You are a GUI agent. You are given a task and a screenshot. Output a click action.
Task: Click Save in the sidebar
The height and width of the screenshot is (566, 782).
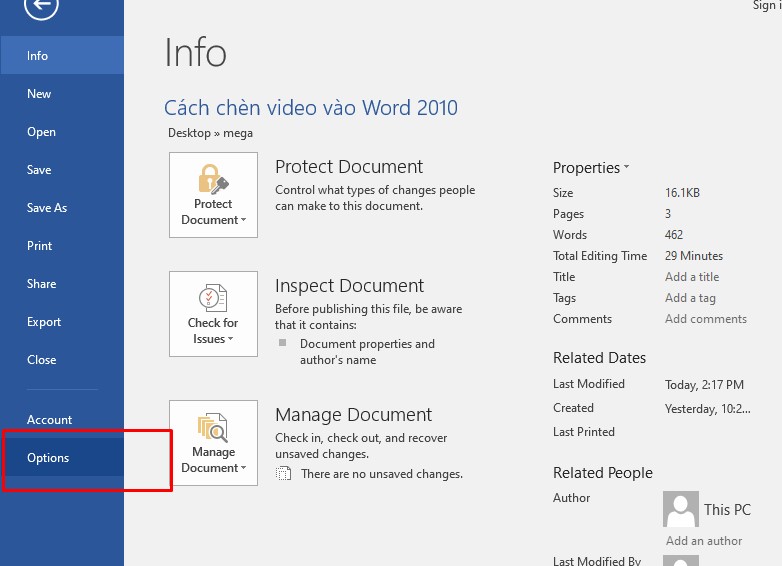62,170
